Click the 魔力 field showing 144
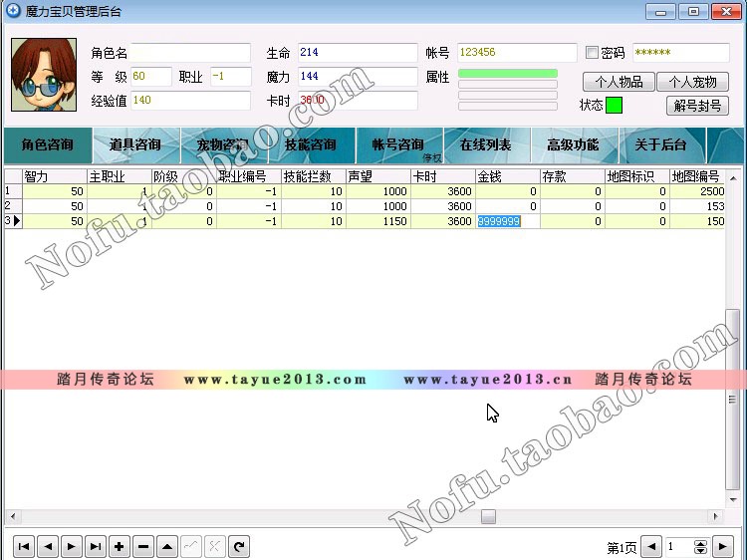The width and height of the screenshot is (747, 560). pos(358,77)
